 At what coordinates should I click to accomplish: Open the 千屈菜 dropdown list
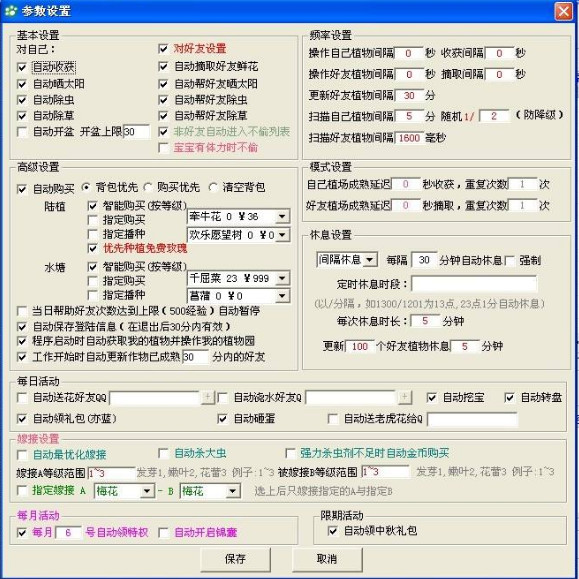[282, 278]
